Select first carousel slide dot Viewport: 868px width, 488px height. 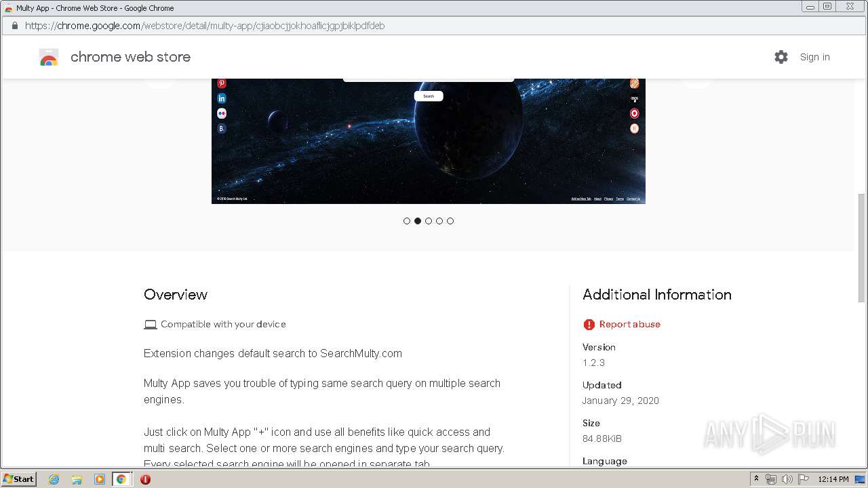point(407,221)
